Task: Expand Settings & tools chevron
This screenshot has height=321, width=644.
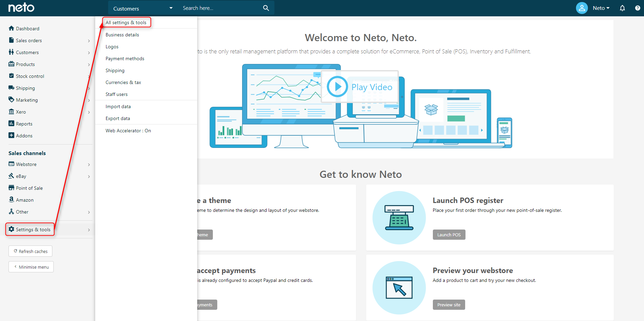Action: pyautogui.click(x=89, y=230)
